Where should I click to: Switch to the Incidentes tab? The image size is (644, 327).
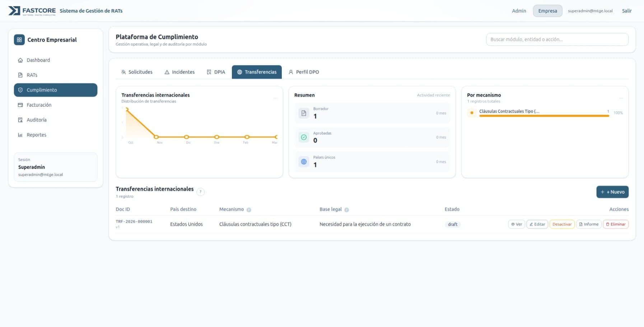180,72
